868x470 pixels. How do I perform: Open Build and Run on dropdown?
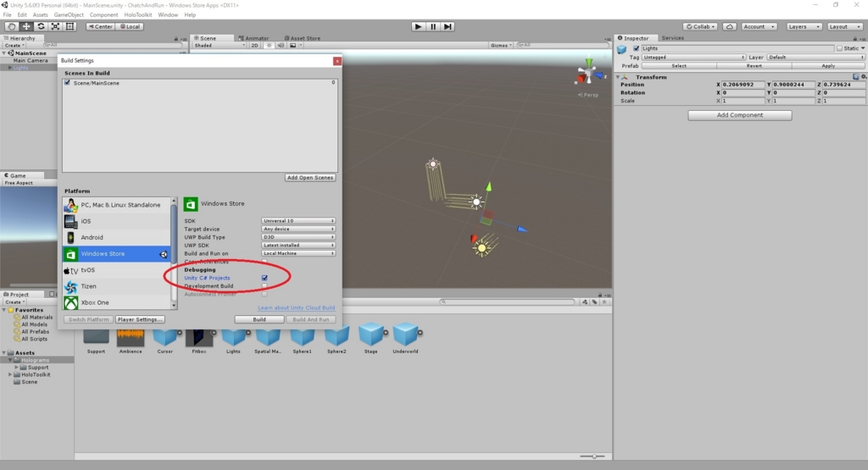pyautogui.click(x=298, y=253)
